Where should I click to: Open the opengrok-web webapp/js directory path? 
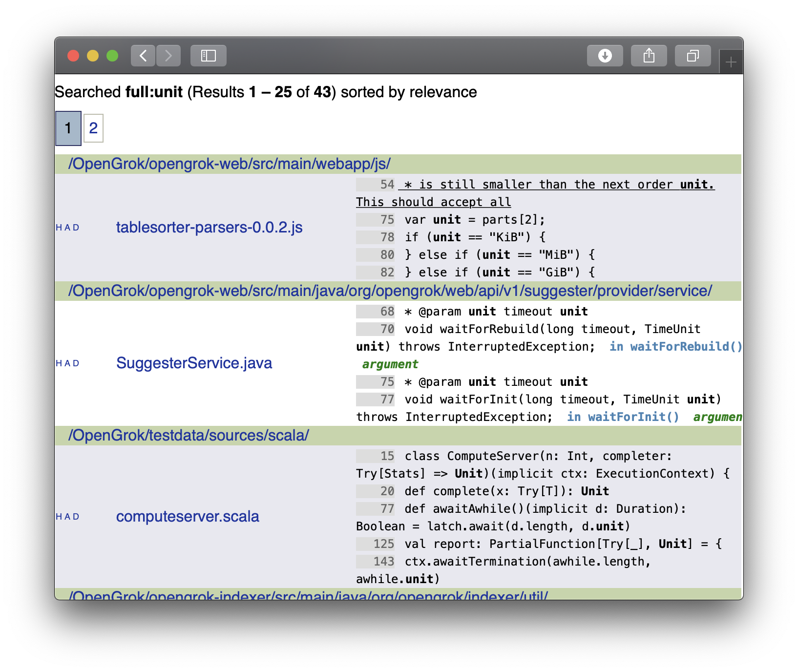tap(229, 164)
